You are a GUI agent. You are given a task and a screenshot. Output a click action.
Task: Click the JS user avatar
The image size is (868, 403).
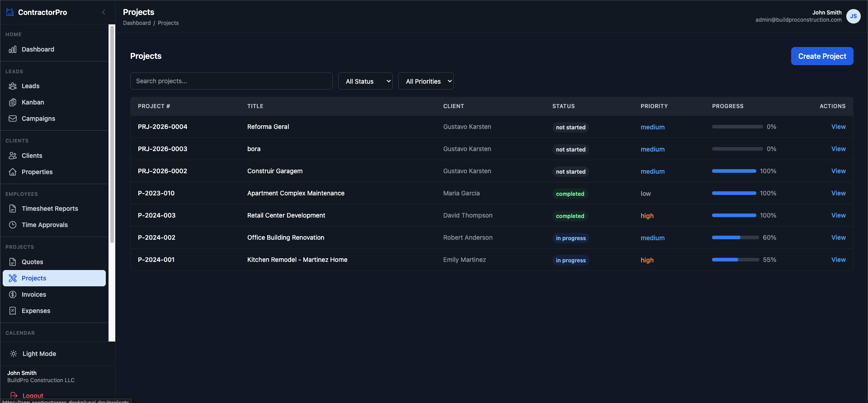853,16
